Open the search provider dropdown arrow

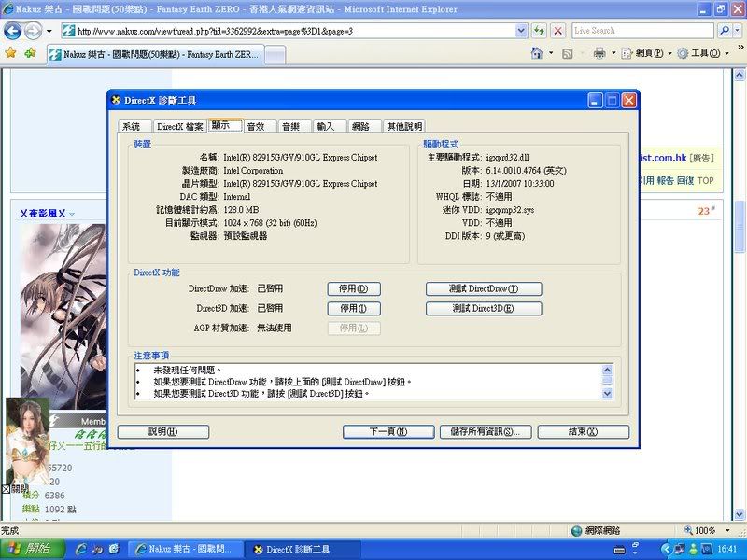738,31
